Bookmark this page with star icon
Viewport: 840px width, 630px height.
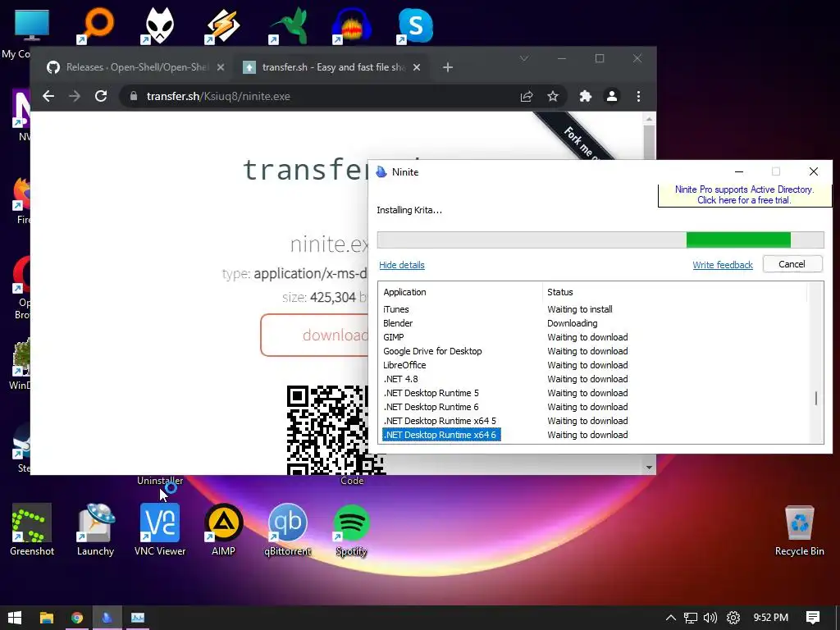click(553, 96)
